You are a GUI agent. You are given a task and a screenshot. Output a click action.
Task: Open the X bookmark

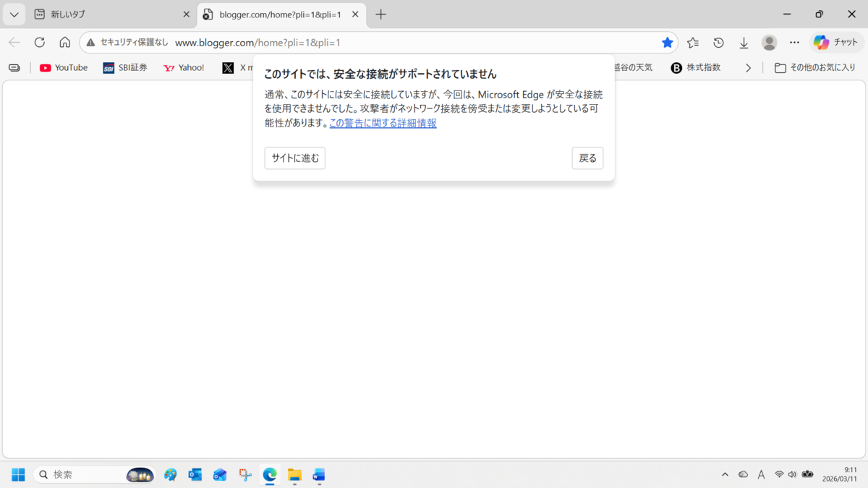pyautogui.click(x=237, y=68)
